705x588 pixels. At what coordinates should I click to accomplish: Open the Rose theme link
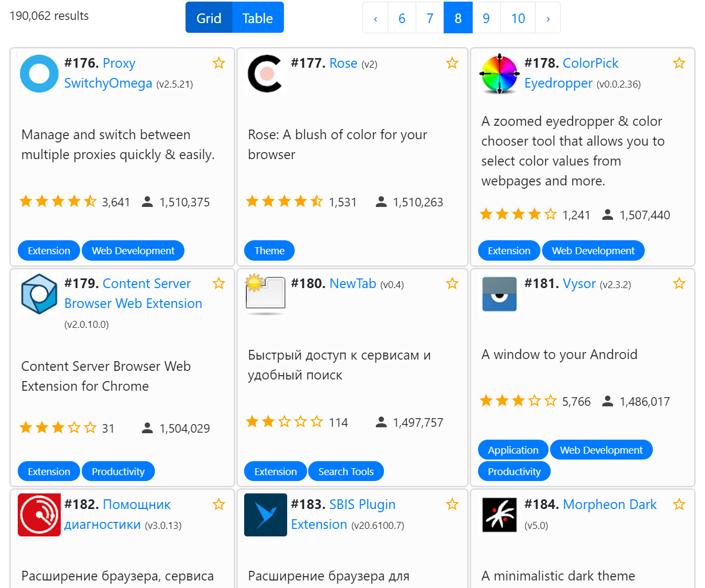point(343,63)
